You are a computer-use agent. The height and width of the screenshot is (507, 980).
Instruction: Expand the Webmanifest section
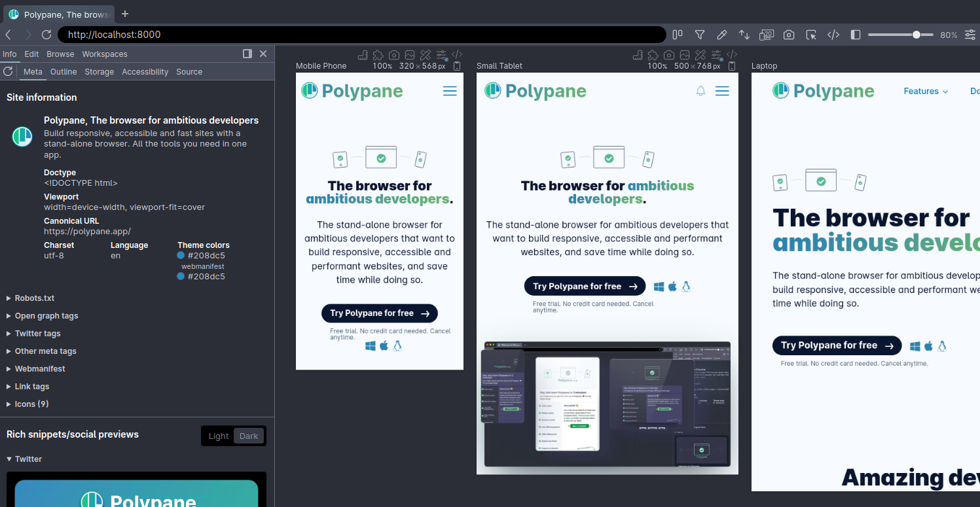click(36, 369)
